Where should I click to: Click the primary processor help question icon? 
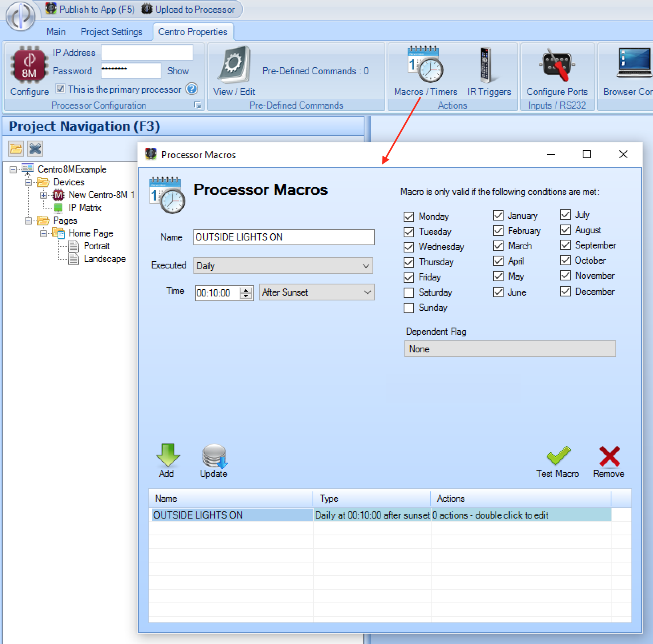point(192,89)
